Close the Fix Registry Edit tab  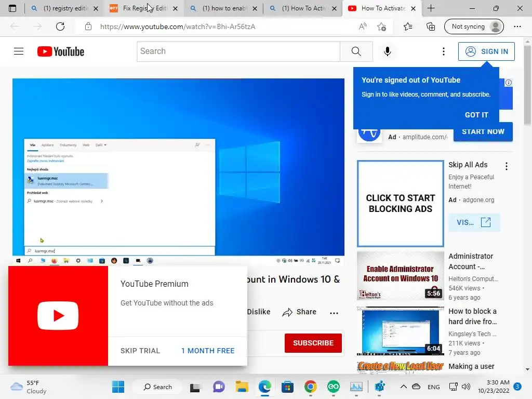point(175,8)
